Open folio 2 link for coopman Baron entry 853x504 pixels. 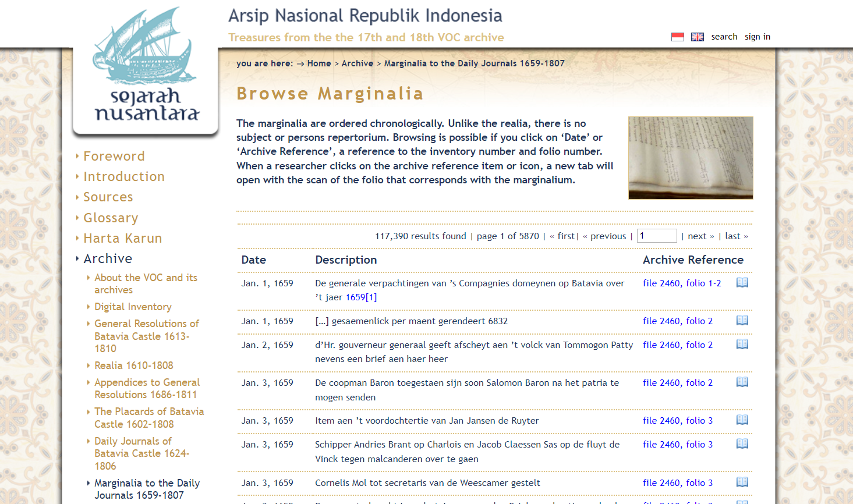[x=678, y=382]
